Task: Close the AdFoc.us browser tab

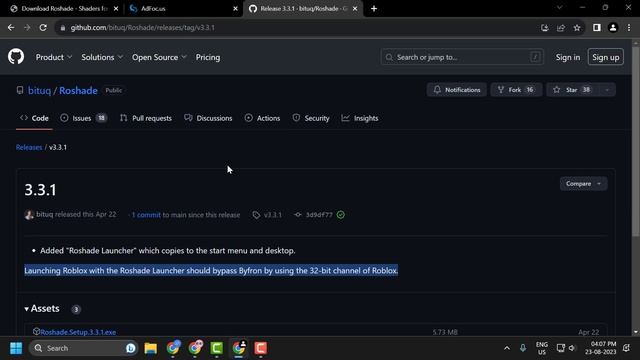Action: (236, 9)
